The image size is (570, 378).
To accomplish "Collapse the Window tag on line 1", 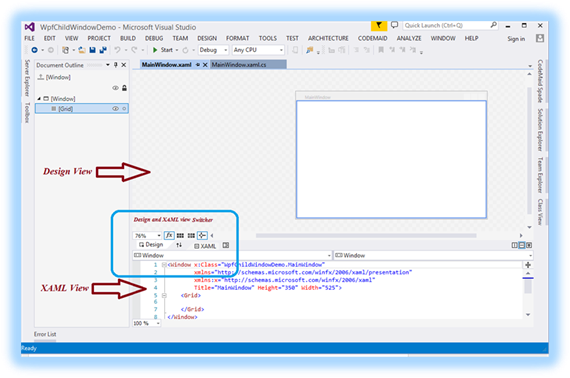I will coord(164,265).
